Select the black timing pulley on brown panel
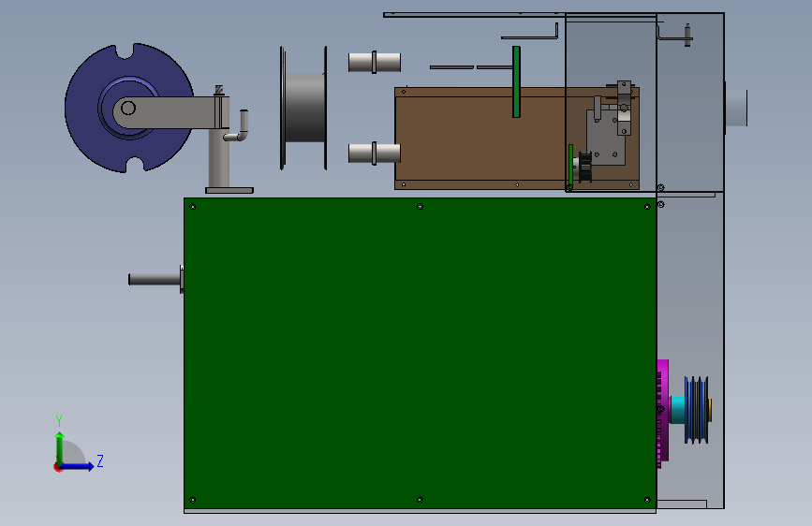This screenshot has height=526, width=812. click(584, 167)
